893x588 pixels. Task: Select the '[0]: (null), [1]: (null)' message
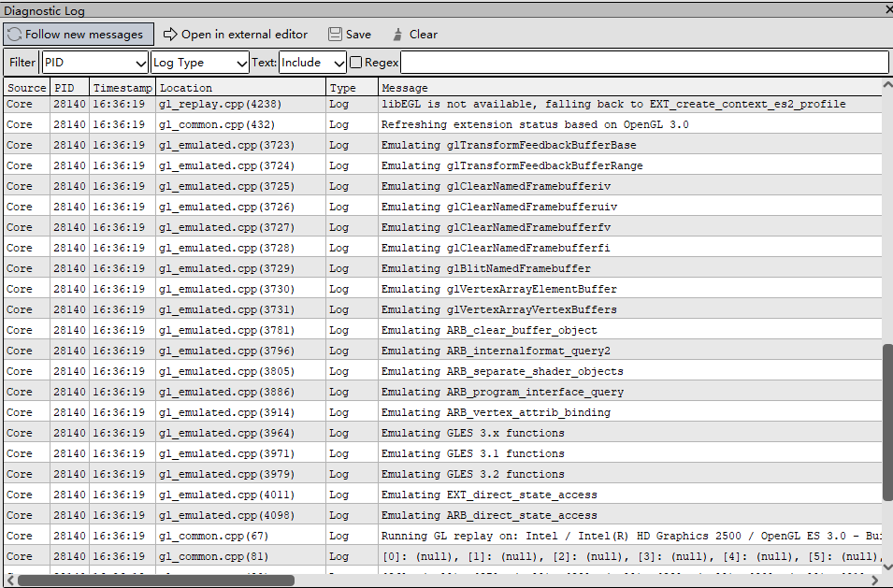click(x=631, y=556)
